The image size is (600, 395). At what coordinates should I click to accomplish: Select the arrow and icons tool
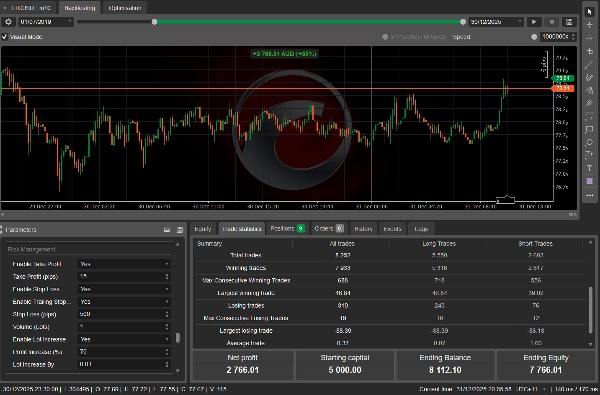589,155
